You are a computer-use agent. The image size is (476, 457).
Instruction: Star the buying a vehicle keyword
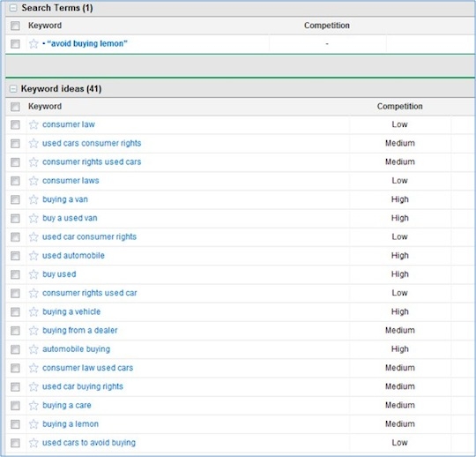pos(33,311)
